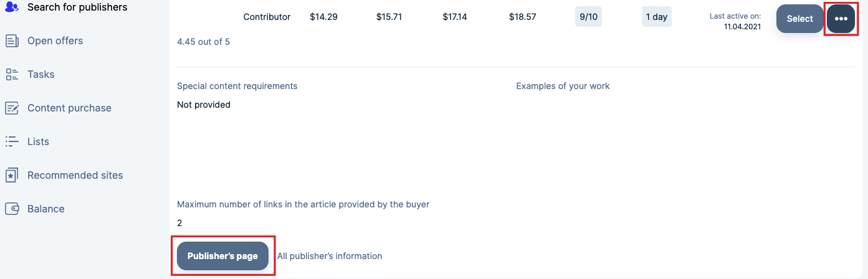
Task: Open the Tasks section
Action: click(41, 75)
